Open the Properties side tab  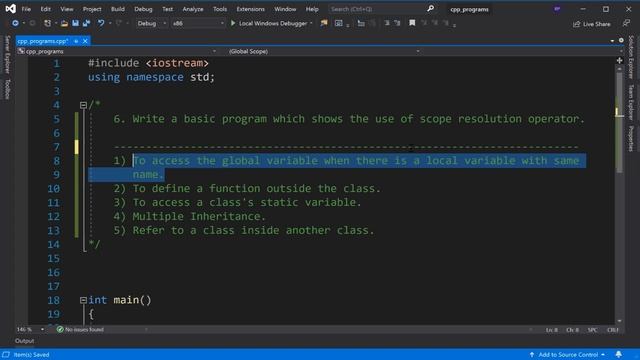pos(631,138)
